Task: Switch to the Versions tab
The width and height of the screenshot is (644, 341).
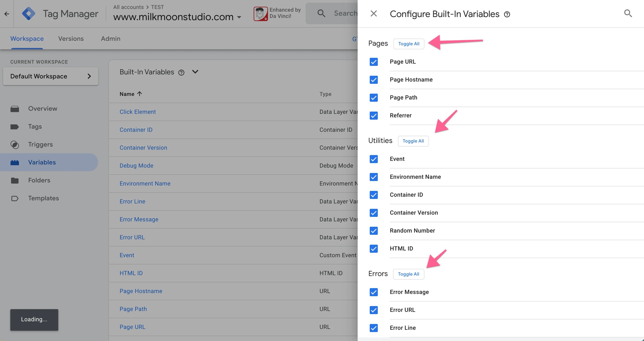Action: (x=71, y=39)
